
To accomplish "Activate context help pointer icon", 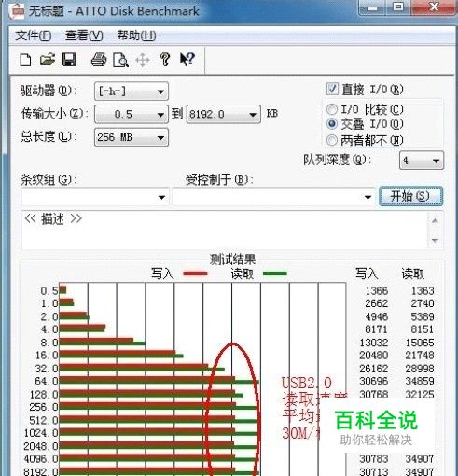I will click(x=187, y=59).
